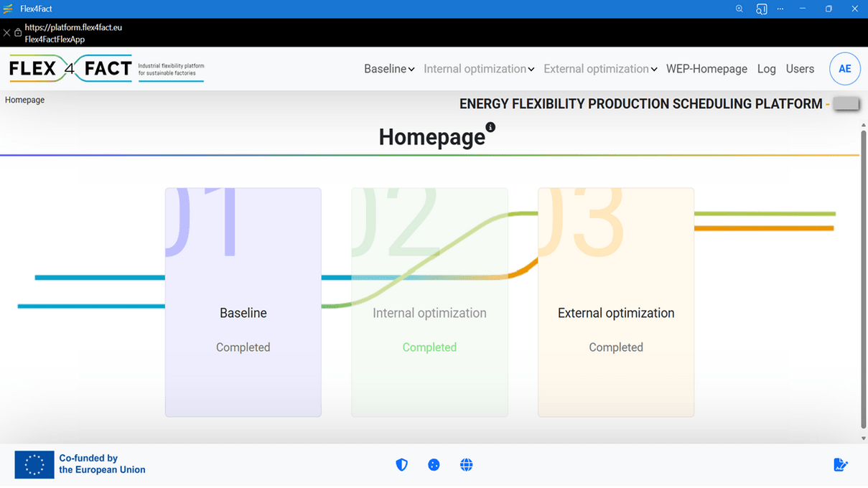Expand the External optimization dropdown

pyautogui.click(x=600, y=69)
